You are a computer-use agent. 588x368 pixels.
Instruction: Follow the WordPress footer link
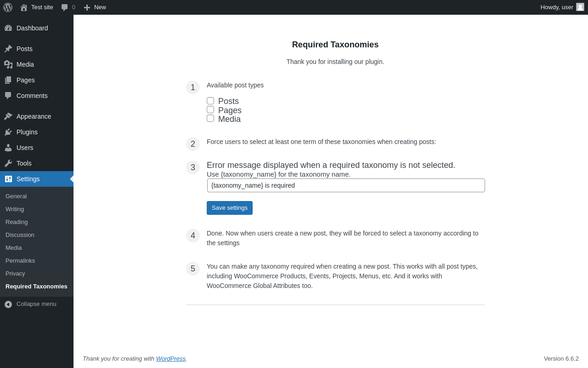[x=171, y=358]
